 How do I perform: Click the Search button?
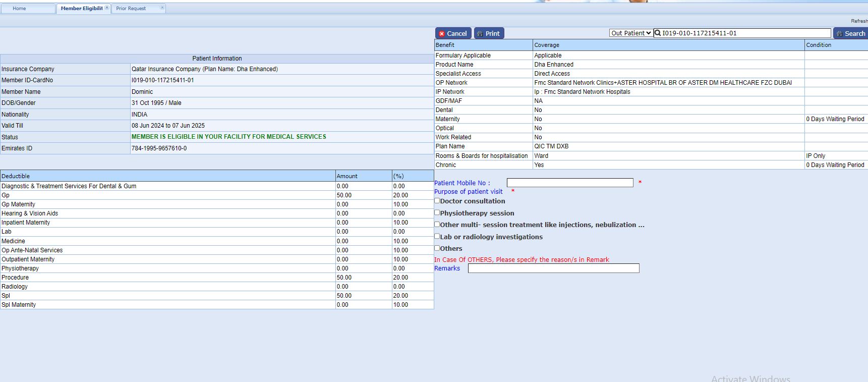coord(850,33)
